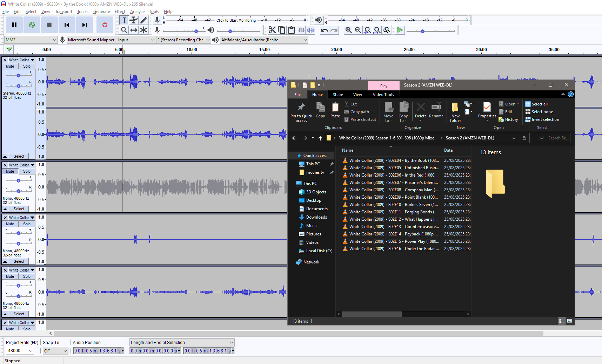Open the Recording Channels dropdown
This screenshot has width=602, height=364.
[x=183, y=40]
